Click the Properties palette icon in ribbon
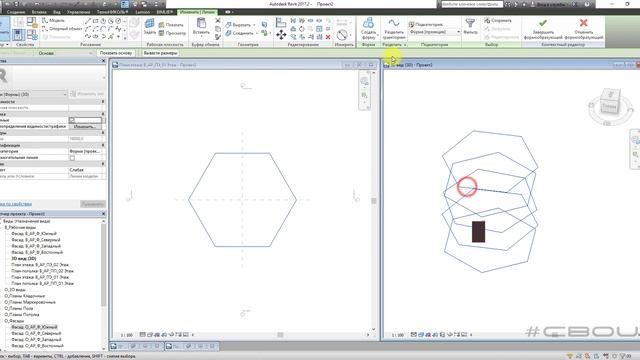This screenshot has width=640, height=360. [x=18, y=34]
